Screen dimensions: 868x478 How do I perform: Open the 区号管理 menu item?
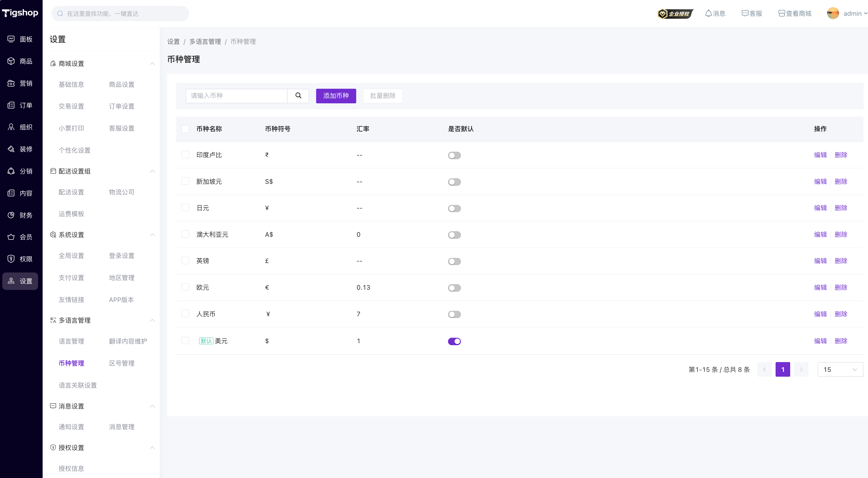122,363
